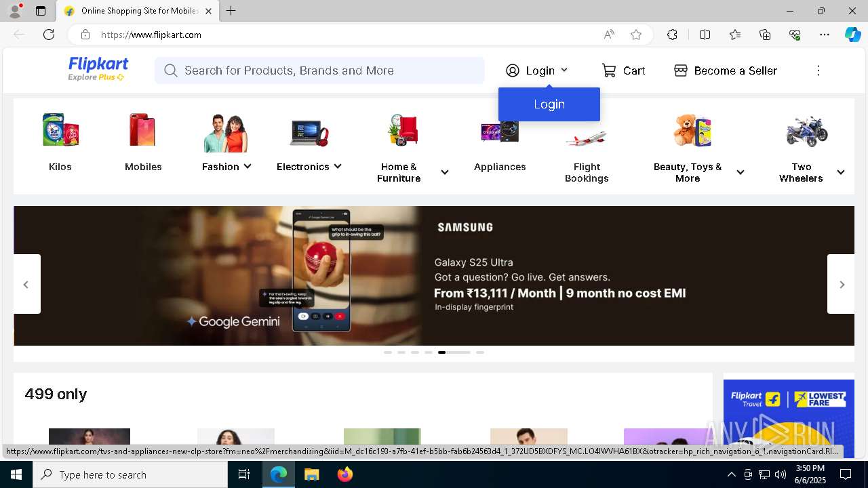The width and height of the screenshot is (868, 488).
Task: Open the Electronics laptop image
Action: pyautogui.click(x=309, y=132)
